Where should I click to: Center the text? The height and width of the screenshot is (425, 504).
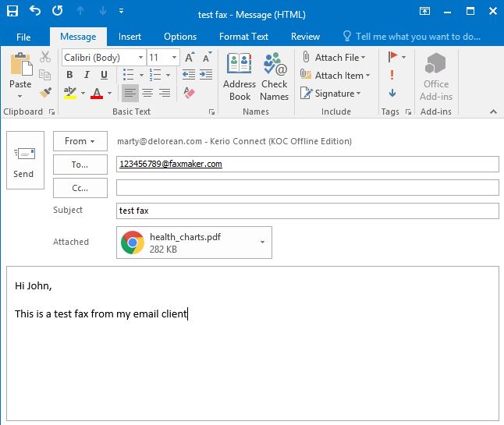[x=147, y=93]
